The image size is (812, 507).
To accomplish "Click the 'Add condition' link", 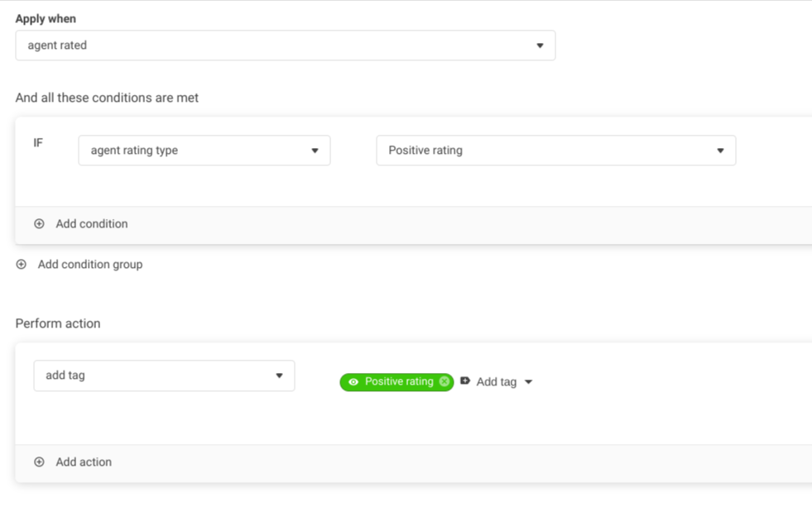I will pyautogui.click(x=92, y=224).
